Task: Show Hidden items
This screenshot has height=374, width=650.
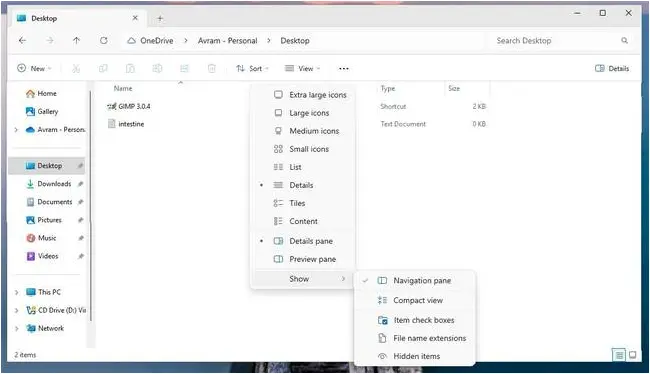Action: point(415,356)
